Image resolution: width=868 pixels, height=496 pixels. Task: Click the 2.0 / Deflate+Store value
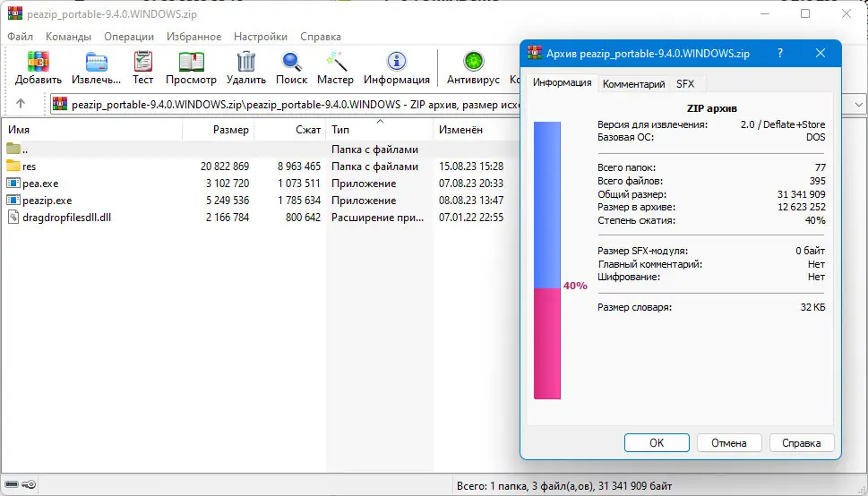[783, 124]
